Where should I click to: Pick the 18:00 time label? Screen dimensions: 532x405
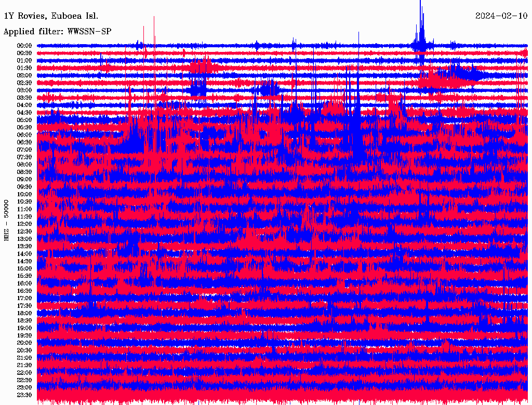pos(24,313)
